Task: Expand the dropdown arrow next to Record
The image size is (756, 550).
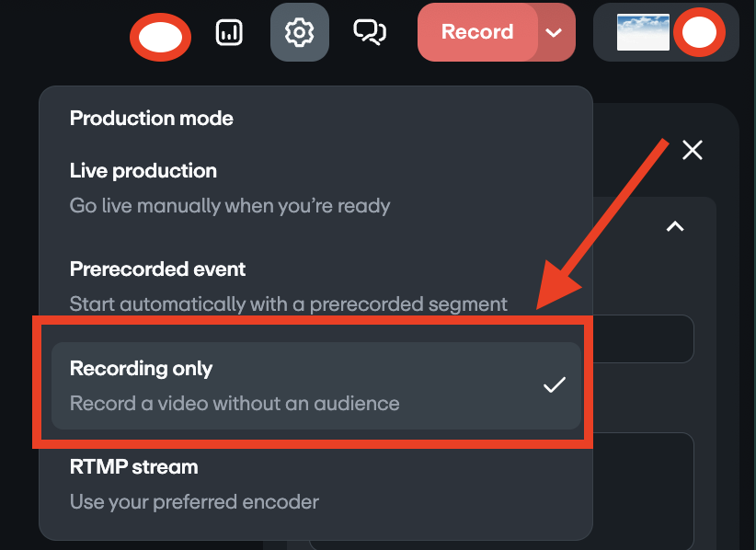Action: (554, 32)
